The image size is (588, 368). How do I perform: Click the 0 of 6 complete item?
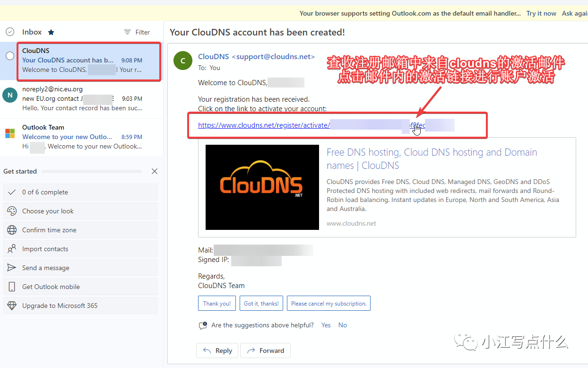80,192
